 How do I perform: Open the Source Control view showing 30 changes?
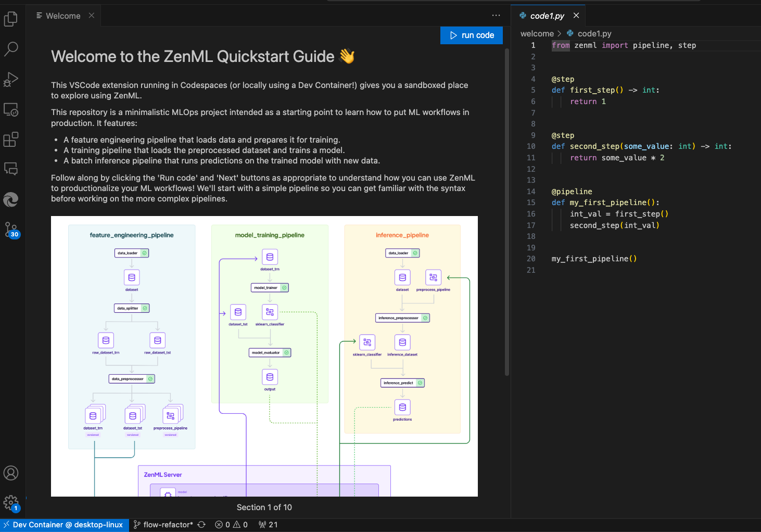pyautogui.click(x=11, y=229)
